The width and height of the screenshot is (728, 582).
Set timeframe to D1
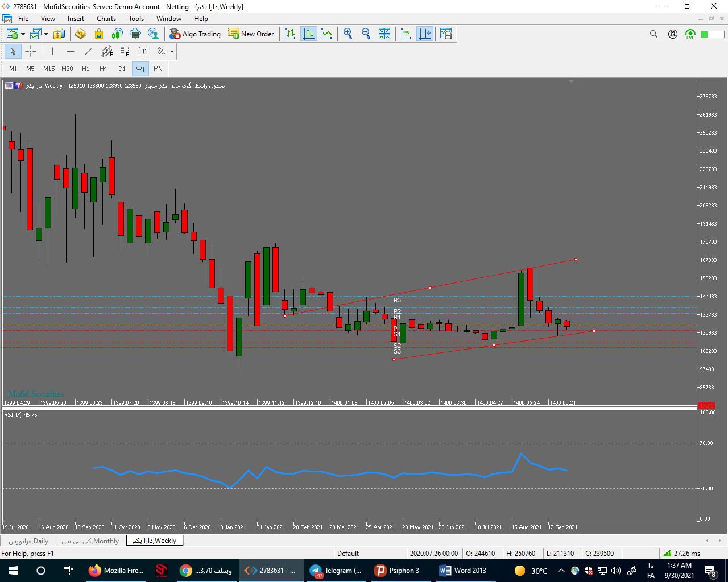[x=122, y=69]
